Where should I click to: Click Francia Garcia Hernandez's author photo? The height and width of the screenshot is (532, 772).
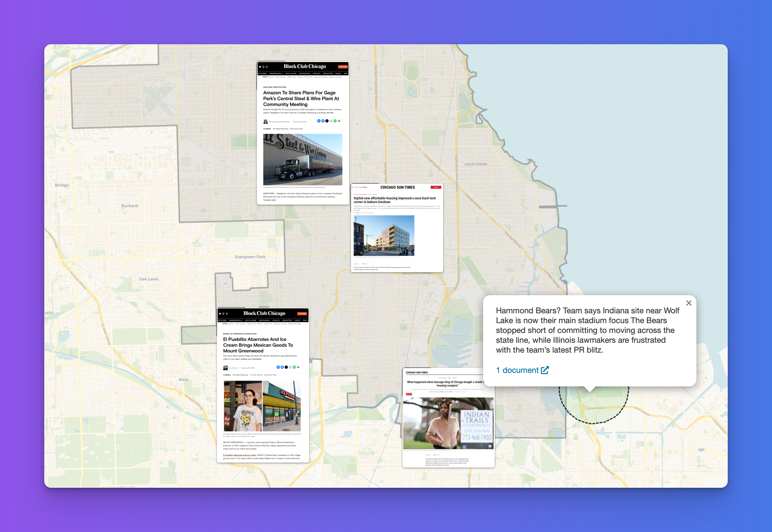pos(266,121)
